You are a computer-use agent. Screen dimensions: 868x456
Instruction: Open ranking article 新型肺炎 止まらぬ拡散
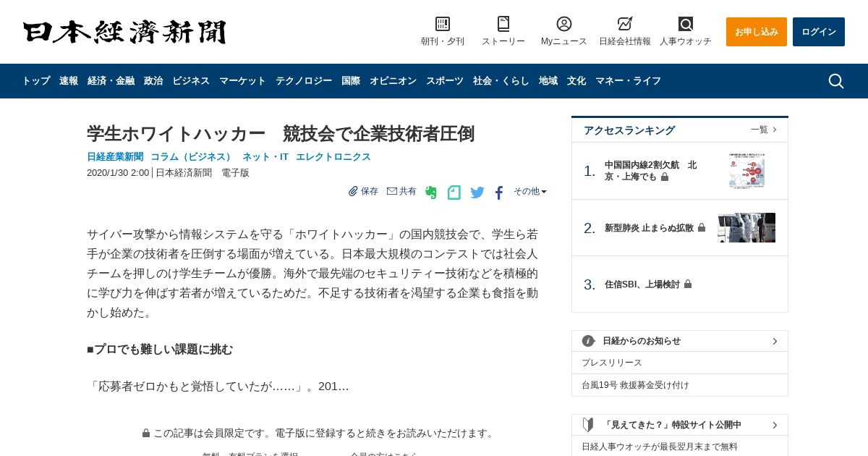(x=650, y=228)
